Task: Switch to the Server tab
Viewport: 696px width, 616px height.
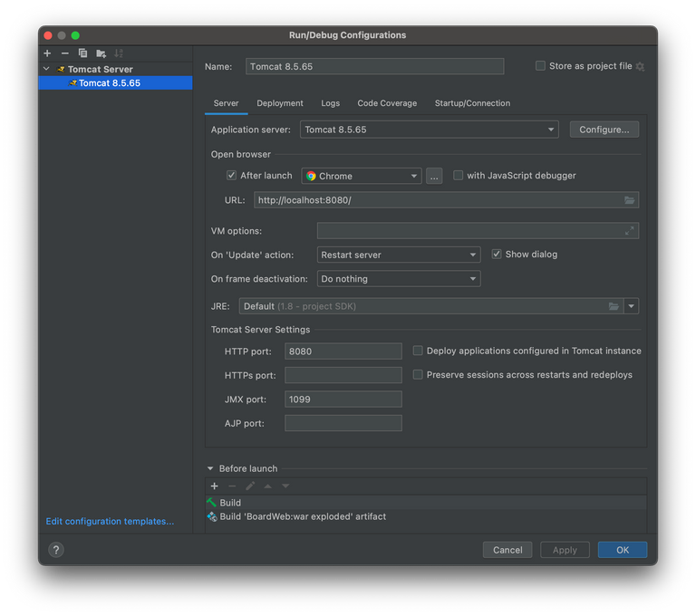Action: 226,103
